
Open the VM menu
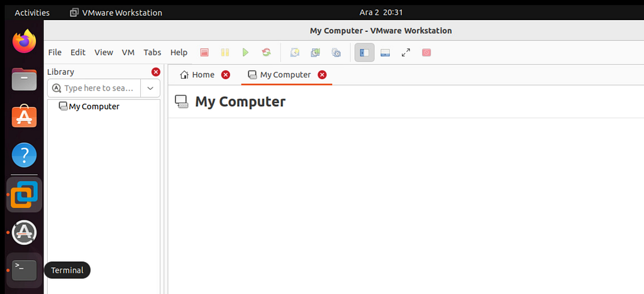coord(128,53)
